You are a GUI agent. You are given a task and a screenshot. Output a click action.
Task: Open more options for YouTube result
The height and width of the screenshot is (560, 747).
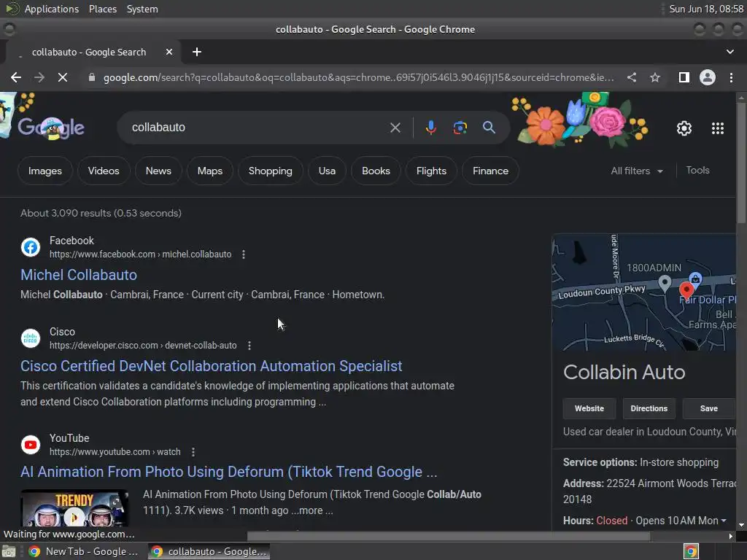(x=193, y=452)
